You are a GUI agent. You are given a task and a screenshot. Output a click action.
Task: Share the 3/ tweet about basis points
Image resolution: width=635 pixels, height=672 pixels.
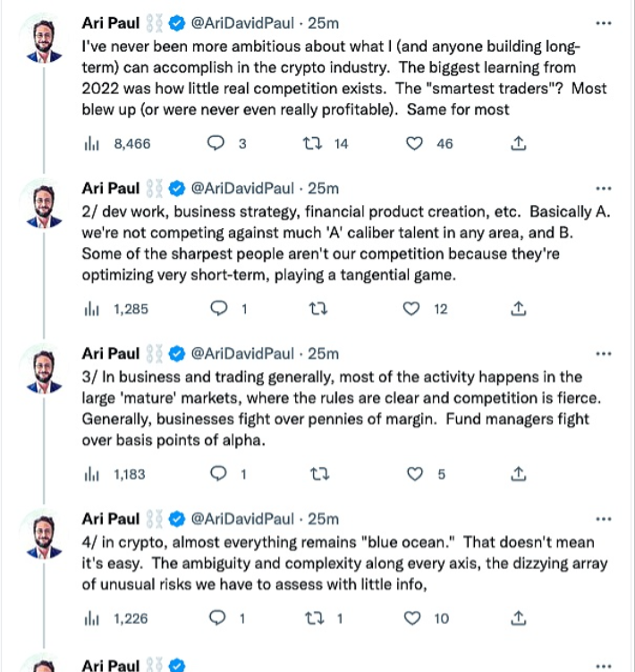click(x=517, y=475)
